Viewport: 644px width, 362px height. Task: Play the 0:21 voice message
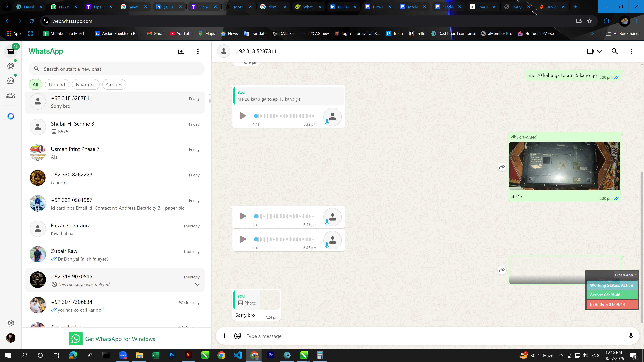243,116
